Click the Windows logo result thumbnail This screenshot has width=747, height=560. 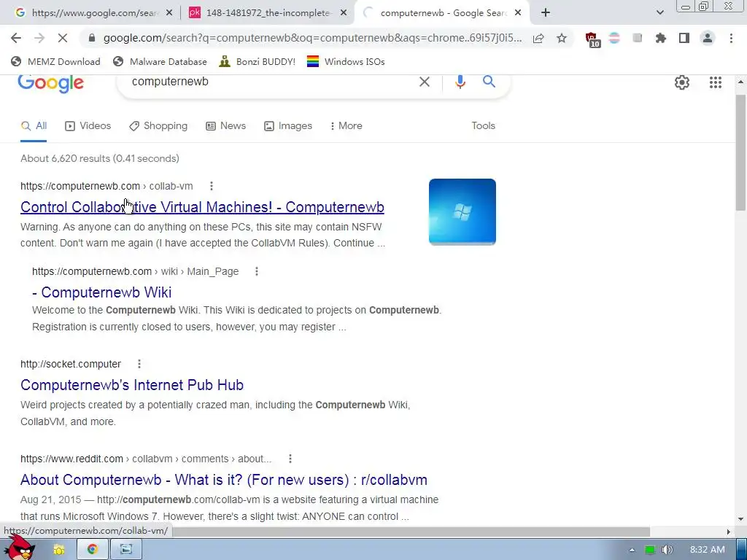462,212
